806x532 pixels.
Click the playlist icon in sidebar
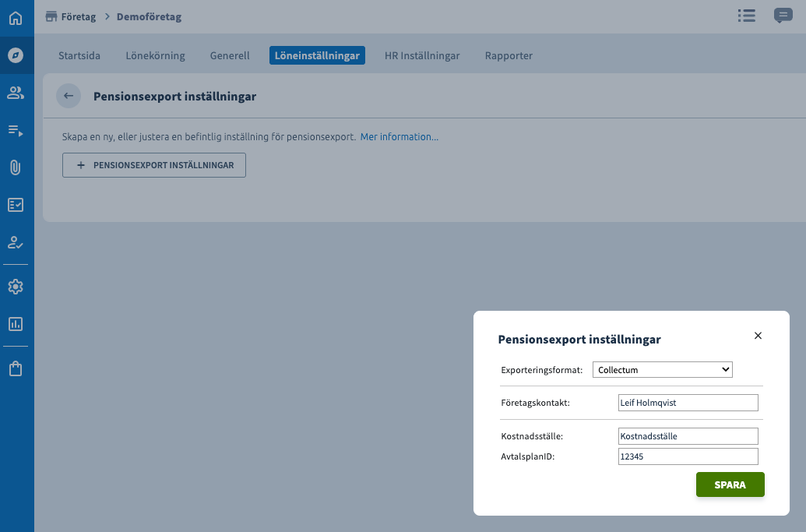coord(16,131)
